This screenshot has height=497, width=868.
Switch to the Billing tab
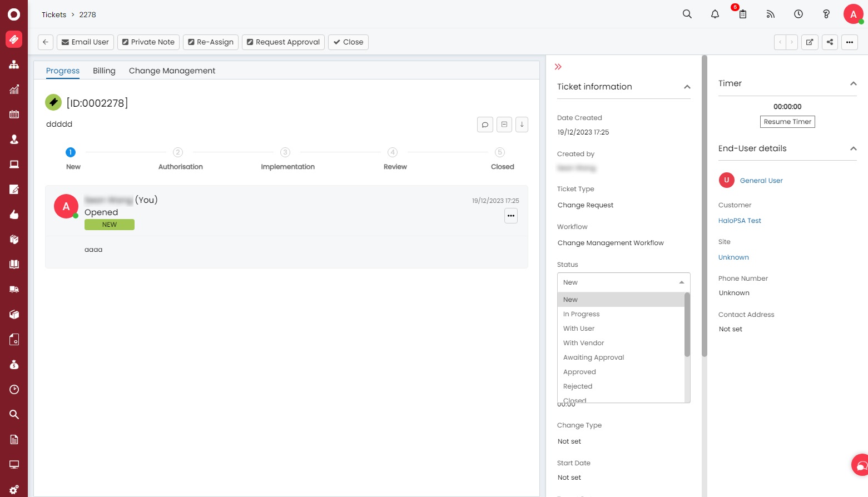104,71
